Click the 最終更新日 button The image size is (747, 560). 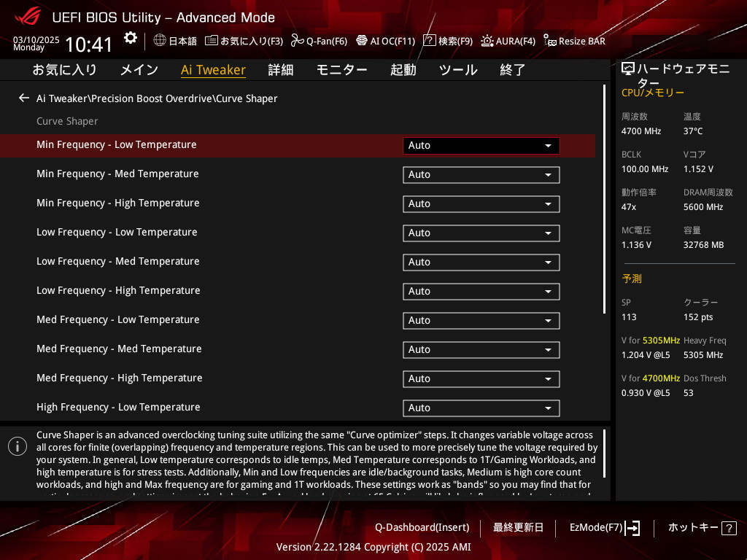(x=518, y=527)
